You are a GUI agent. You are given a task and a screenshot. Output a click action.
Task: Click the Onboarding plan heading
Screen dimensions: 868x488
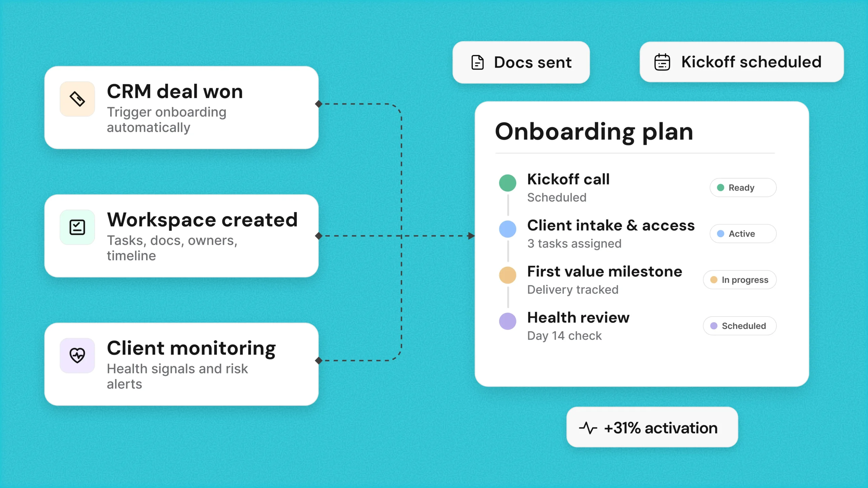point(594,131)
